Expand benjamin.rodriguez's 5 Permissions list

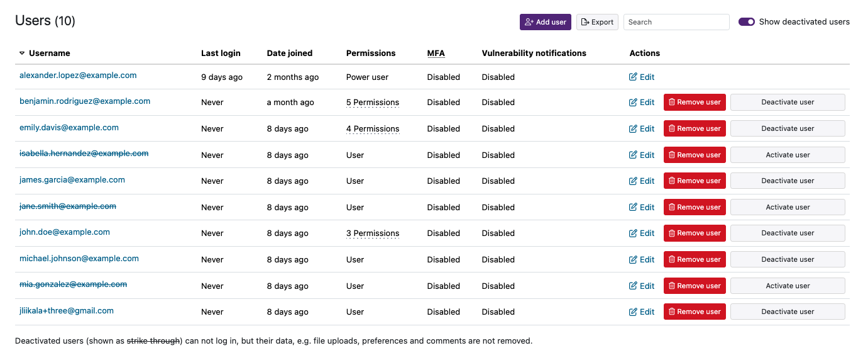pos(372,103)
